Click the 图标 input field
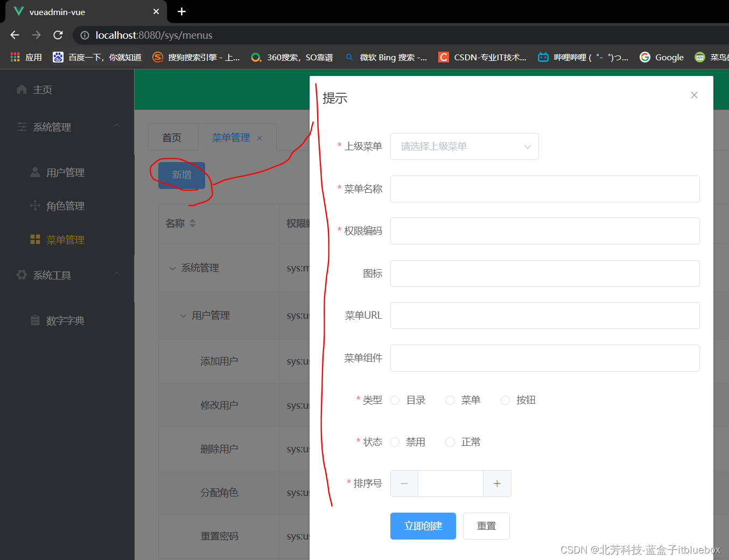Viewport: 729px width, 560px height. [545, 274]
